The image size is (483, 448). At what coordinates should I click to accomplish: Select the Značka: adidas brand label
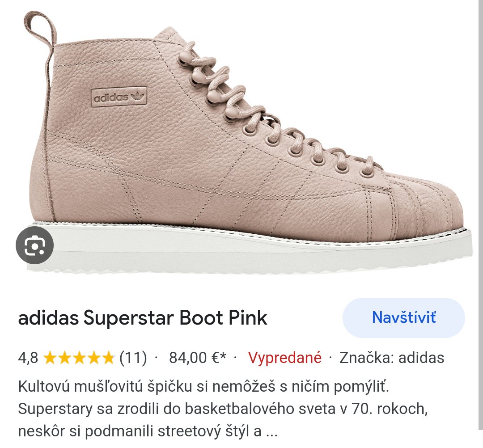coord(392,358)
